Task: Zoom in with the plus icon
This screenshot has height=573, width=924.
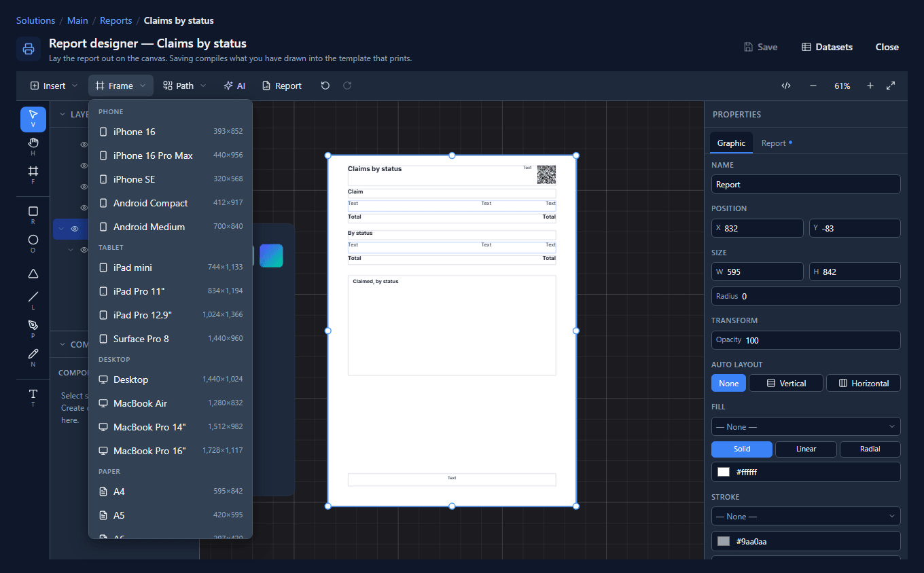Action: [870, 86]
